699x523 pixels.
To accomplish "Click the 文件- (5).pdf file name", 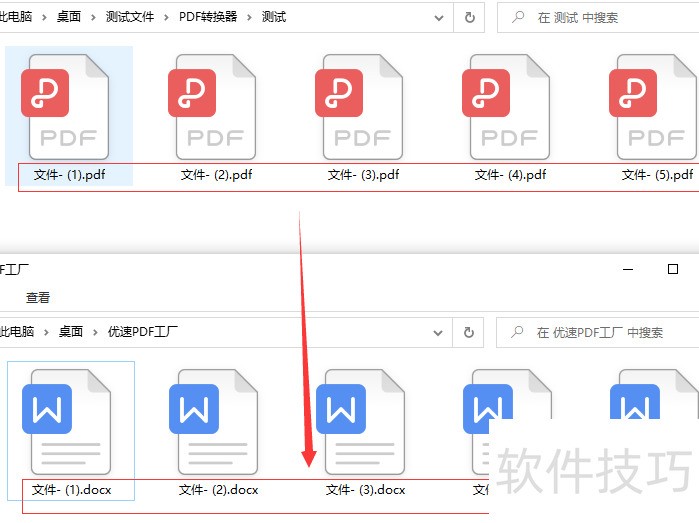I will coord(658,175).
